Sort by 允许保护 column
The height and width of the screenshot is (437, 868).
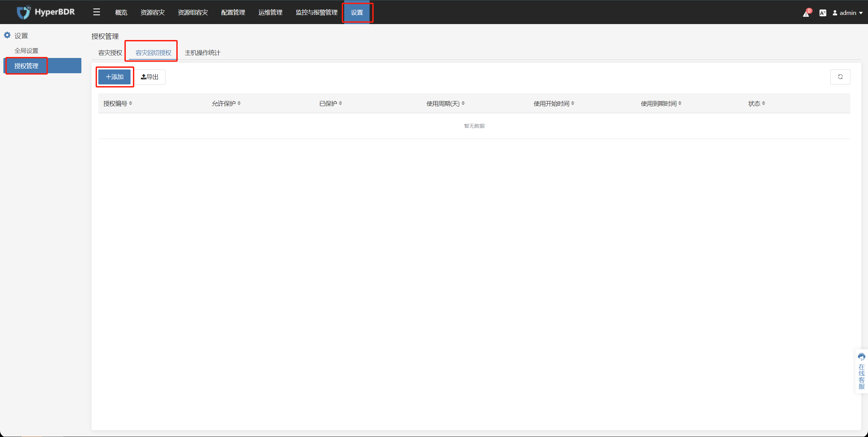point(239,103)
